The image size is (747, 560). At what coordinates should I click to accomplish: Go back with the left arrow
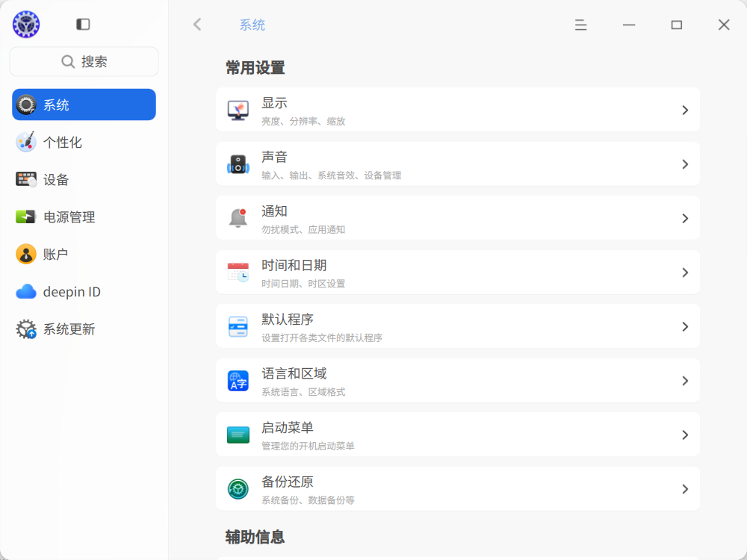pyautogui.click(x=197, y=25)
